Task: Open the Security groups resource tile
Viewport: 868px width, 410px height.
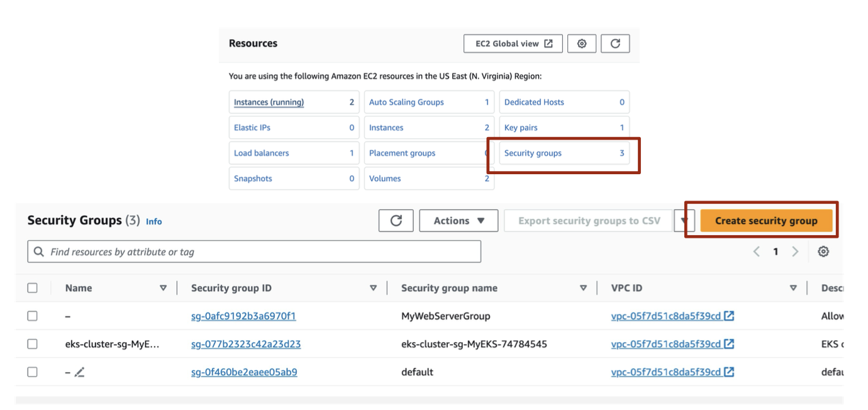Action: coord(564,153)
